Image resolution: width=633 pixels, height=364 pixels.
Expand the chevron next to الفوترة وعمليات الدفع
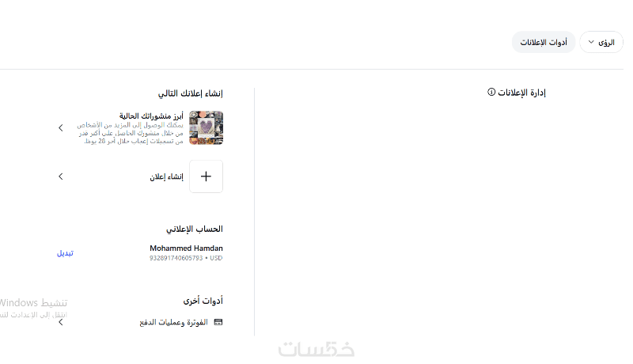[61, 322]
